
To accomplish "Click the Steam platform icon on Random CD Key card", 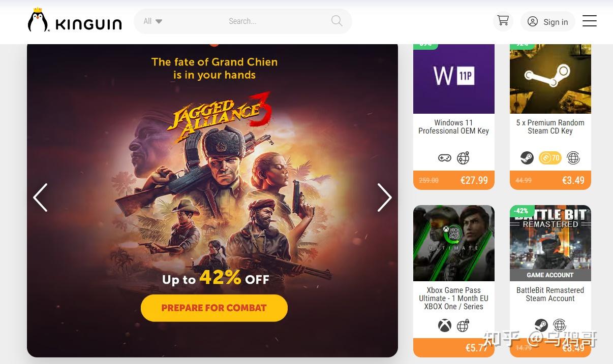I will (527, 158).
